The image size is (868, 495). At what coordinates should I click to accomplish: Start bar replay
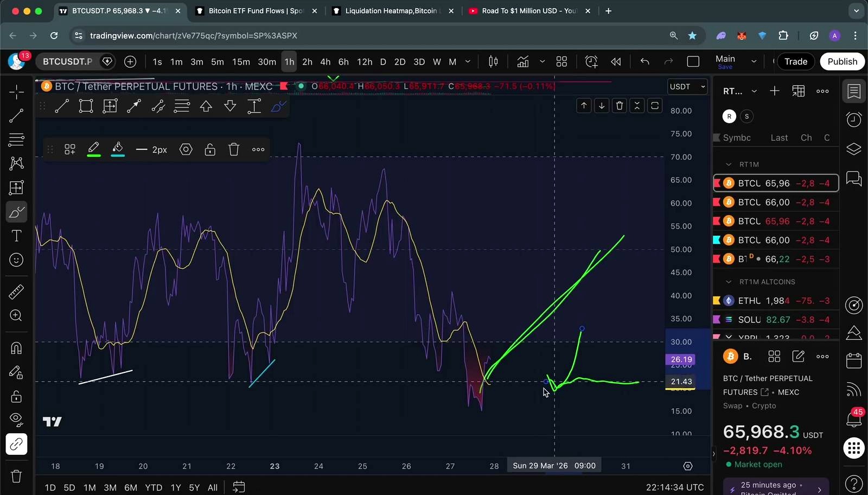(616, 62)
